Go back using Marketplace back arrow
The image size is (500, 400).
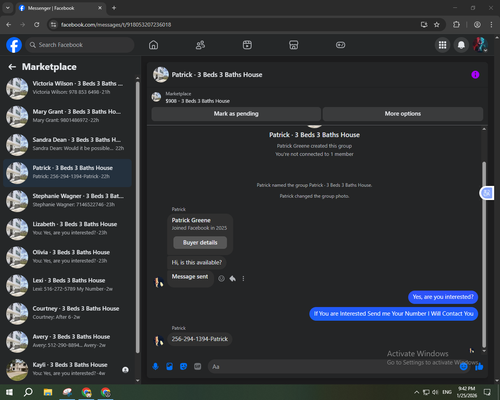click(x=12, y=67)
